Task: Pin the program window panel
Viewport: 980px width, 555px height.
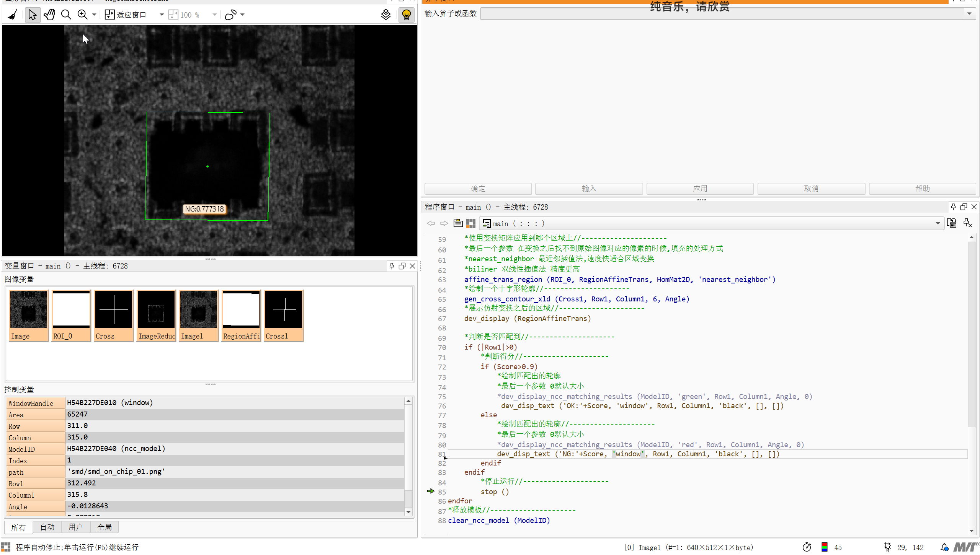Action: [953, 207]
